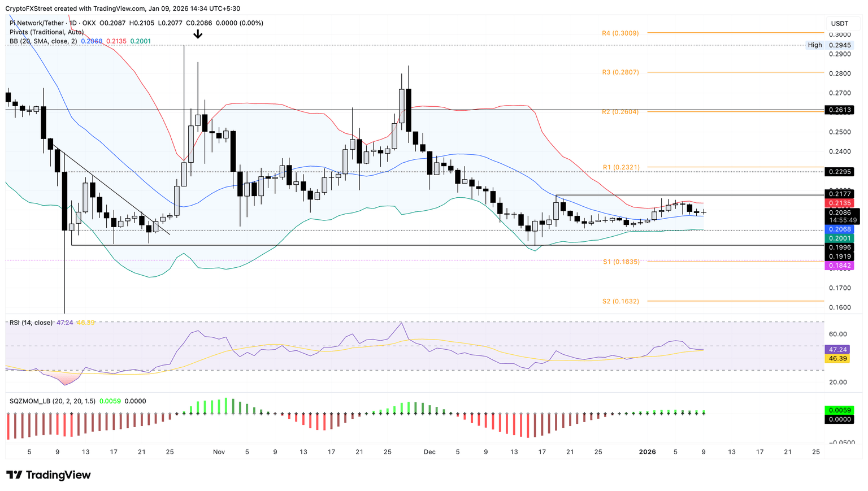Click the 2026 year label on time axis
Image resolution: width=868 pixels, height=491 pixels.
tap(647, 452)
